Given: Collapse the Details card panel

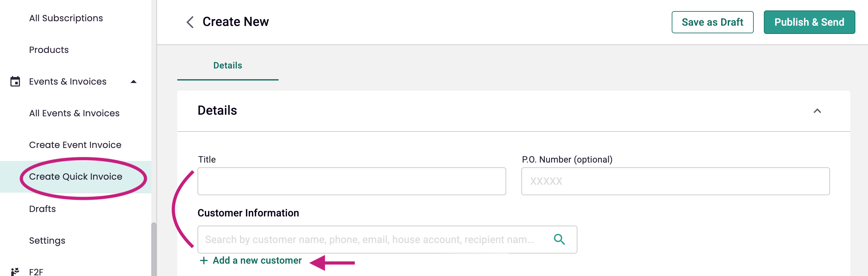Looking at the screenshot, I should point(817,111).
